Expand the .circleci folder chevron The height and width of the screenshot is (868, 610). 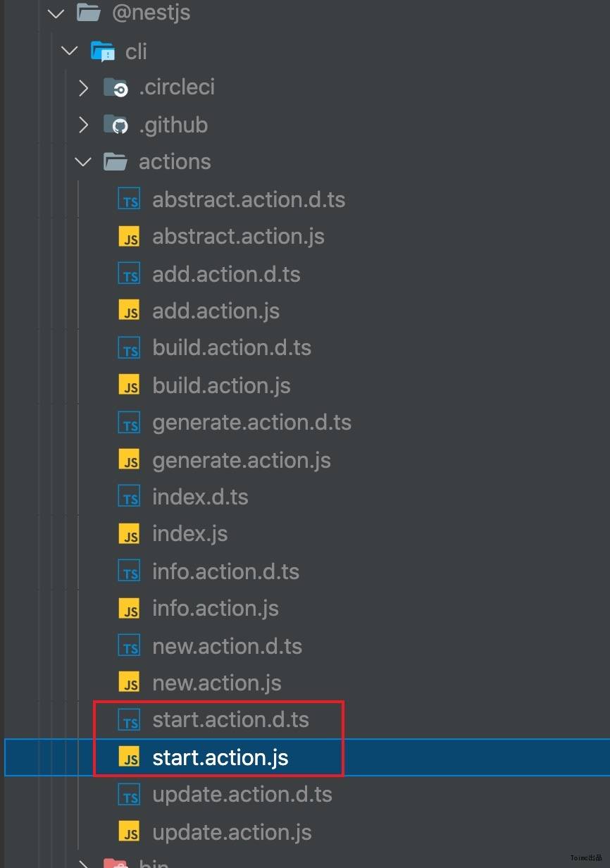click(x=84, y=87)
